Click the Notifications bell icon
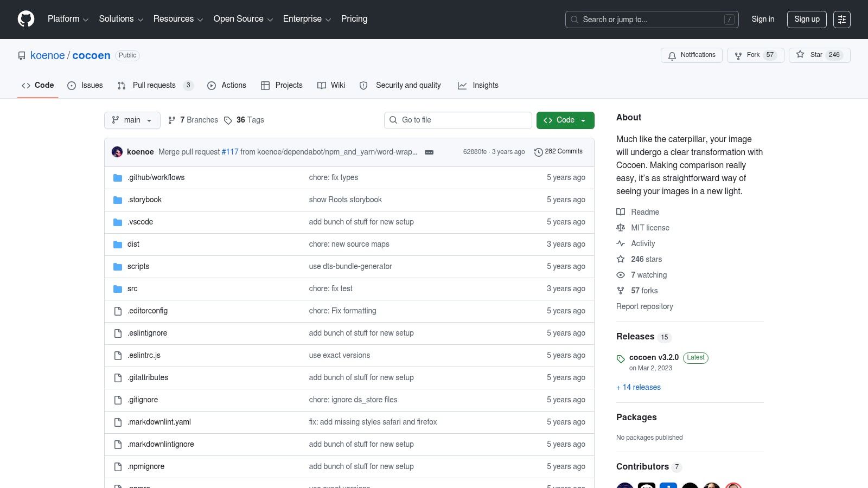The height and width of the screenshot is (488, 868). (x=672, y=55)
